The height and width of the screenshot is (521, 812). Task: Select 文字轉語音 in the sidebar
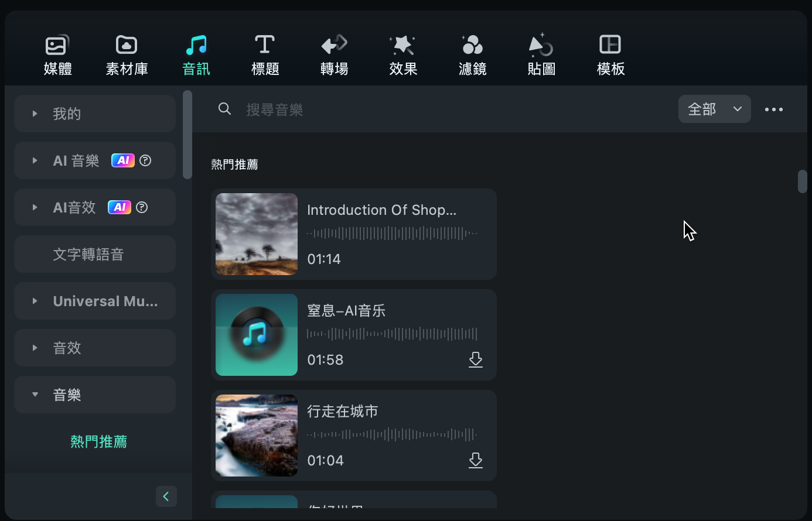point(95,254)
